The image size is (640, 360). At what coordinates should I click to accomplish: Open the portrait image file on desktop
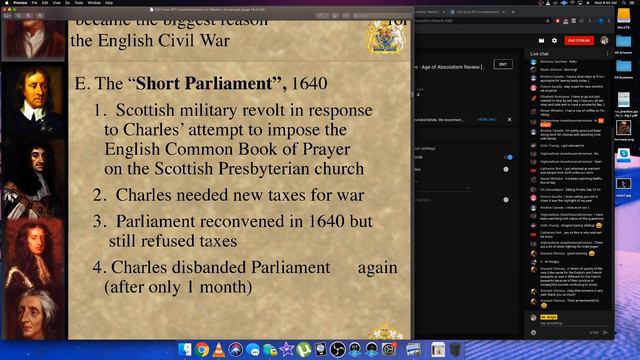tap(624, 128)
